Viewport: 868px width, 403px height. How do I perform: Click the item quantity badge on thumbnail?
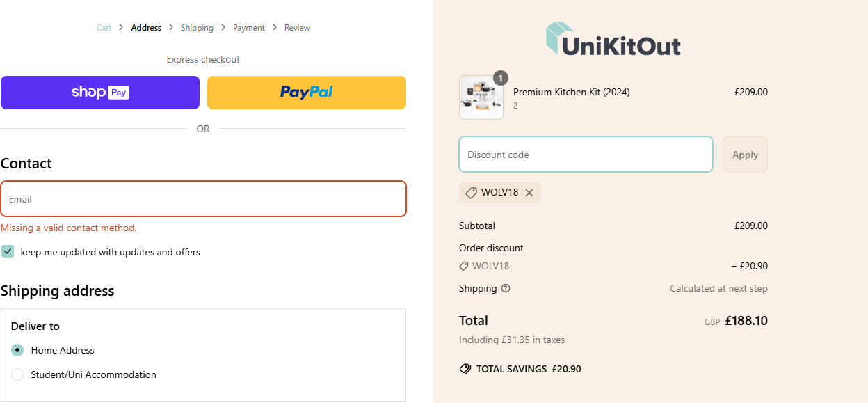[501, 78]
